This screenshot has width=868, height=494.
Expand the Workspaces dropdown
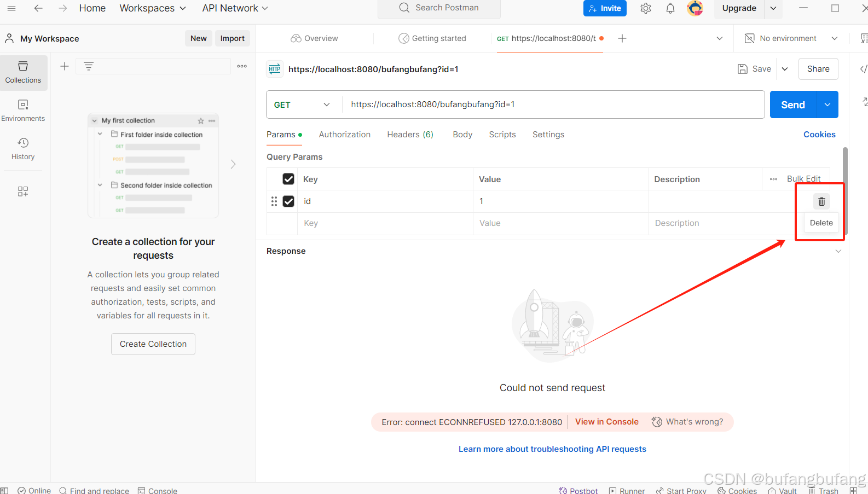click(153, 8)
